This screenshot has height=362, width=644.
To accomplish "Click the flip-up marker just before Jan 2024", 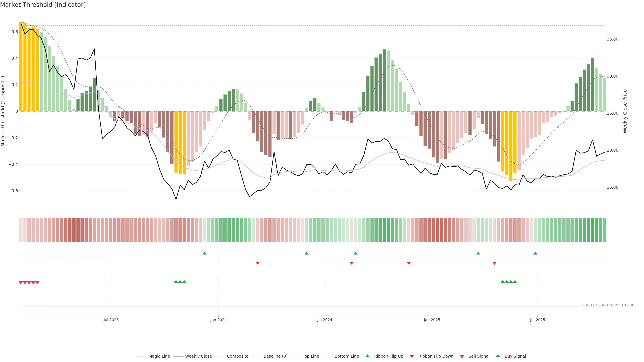I will click(x=204, y=253).
